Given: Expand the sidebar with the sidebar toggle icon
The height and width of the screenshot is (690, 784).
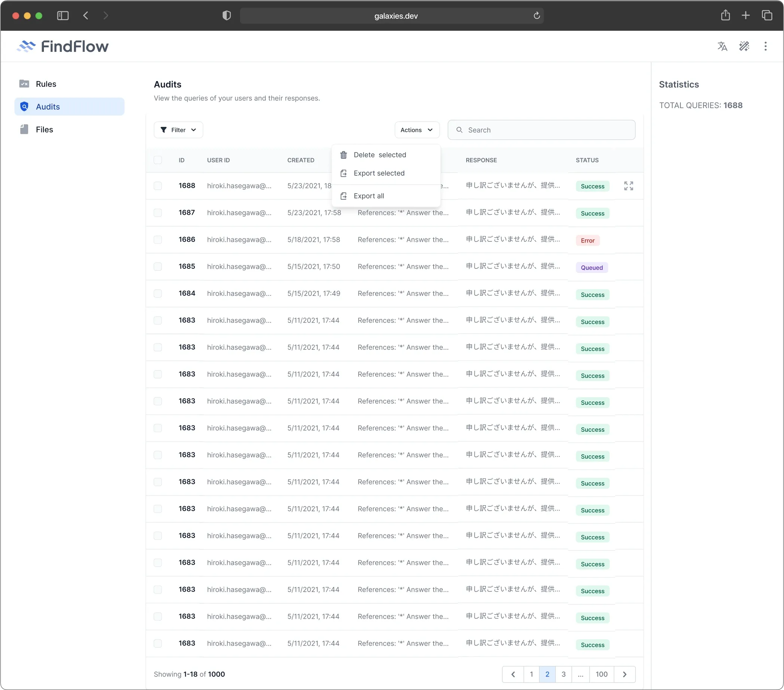Looking at the screenshot, I should coord(63,16).
